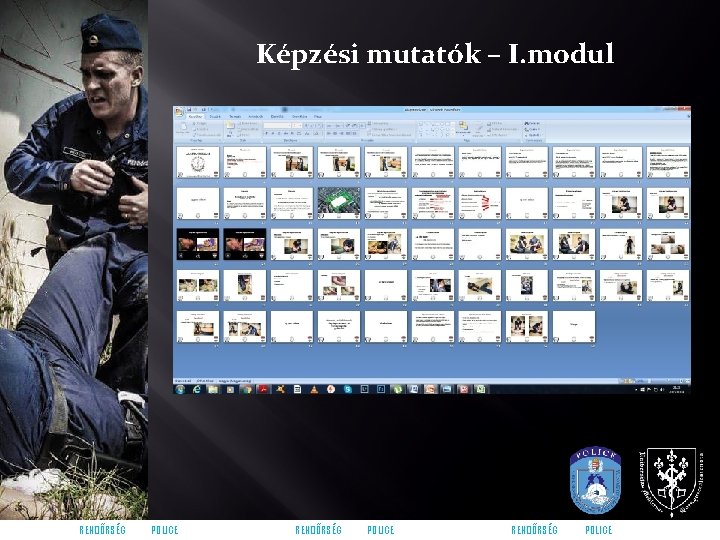720x540 pixels.
Task: Click the New Slide button in ribbon
Action: [230, 129]
